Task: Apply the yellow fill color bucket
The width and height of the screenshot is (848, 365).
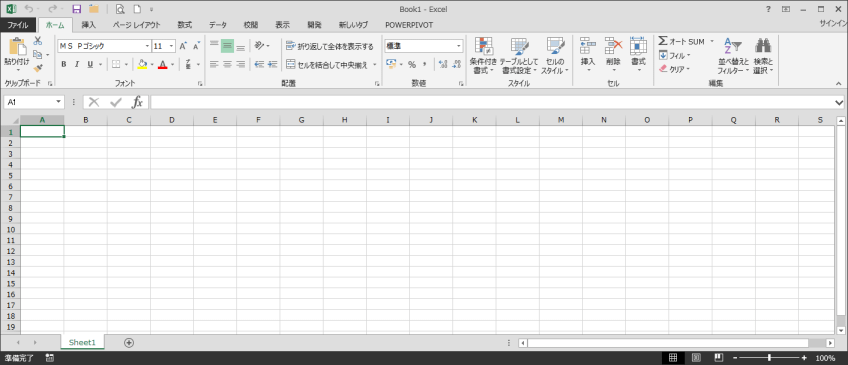Action: click(142, 64)
